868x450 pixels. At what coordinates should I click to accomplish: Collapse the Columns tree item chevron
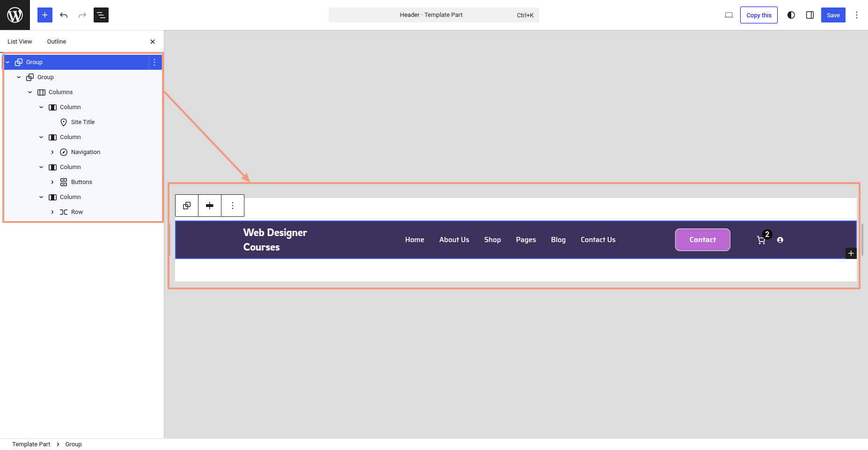[30, 92]
